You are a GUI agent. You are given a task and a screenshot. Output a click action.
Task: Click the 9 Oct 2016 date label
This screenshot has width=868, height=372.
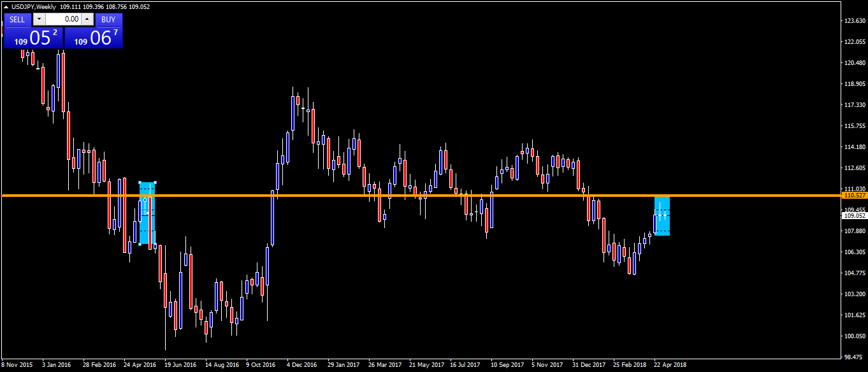click(x=261, y=366)
